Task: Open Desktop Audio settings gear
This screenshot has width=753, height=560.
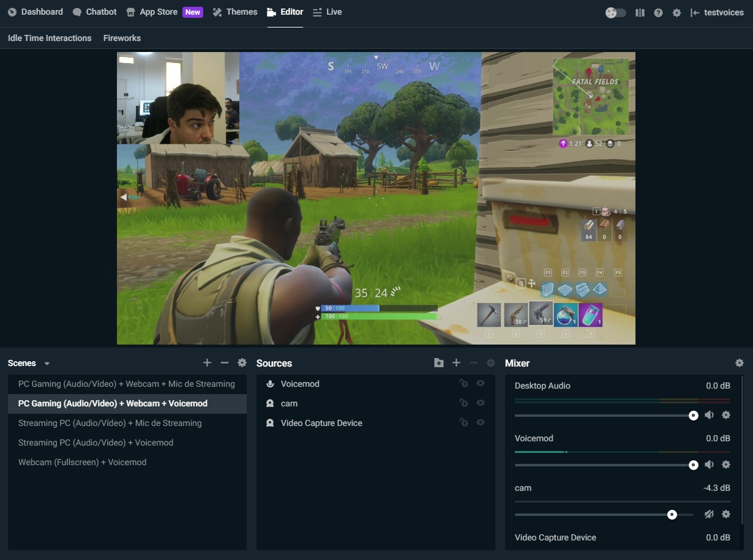Action: pyautogui.click(x=726, y=415)
